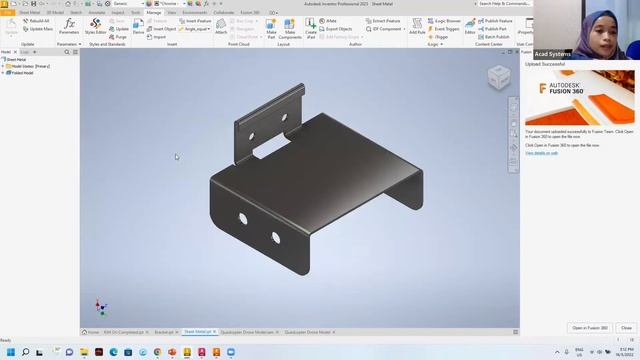Click Add Rule in iLogic

(x=417, y=27)
